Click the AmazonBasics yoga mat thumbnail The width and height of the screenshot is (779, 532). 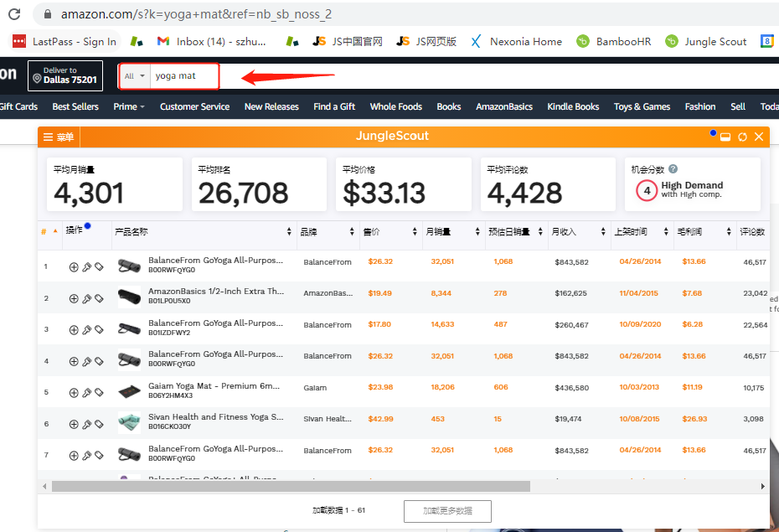(x=129, y=298)
